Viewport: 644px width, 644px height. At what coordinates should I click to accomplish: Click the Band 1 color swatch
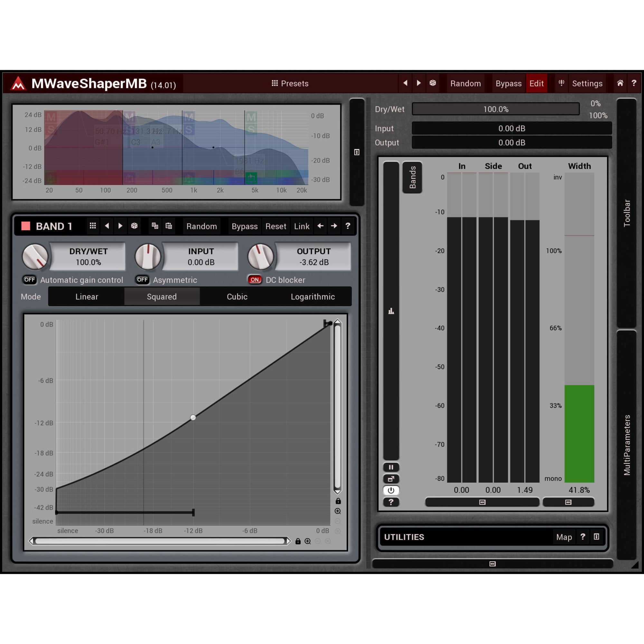pyautogui.click(x=26, y=226)
